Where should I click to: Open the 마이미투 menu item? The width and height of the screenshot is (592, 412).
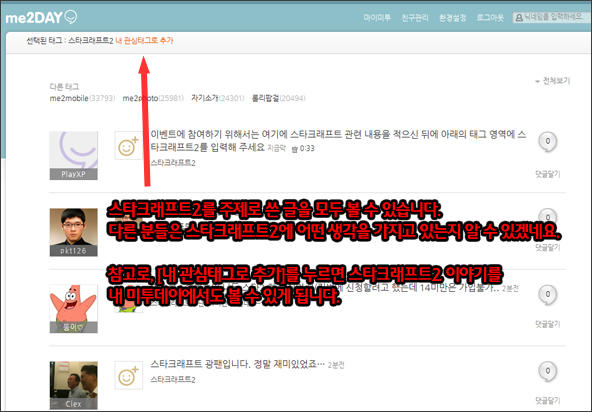(x=377, y=18)
